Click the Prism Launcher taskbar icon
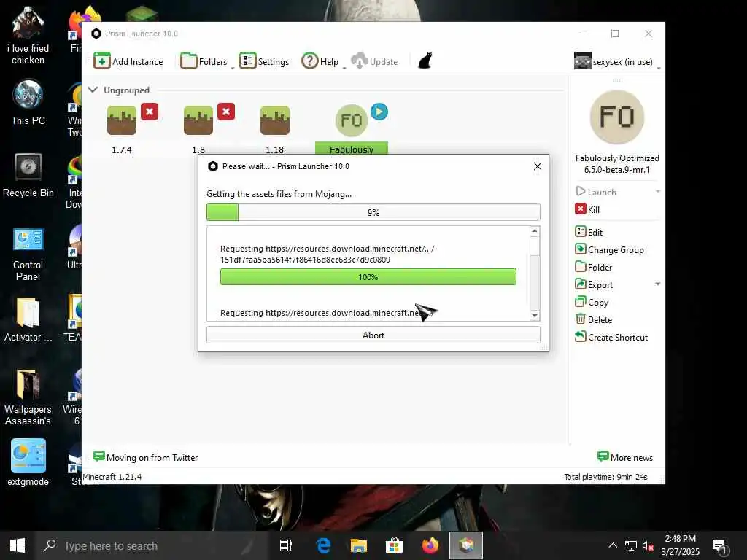 pyautogui.click(x=466, y=545)
